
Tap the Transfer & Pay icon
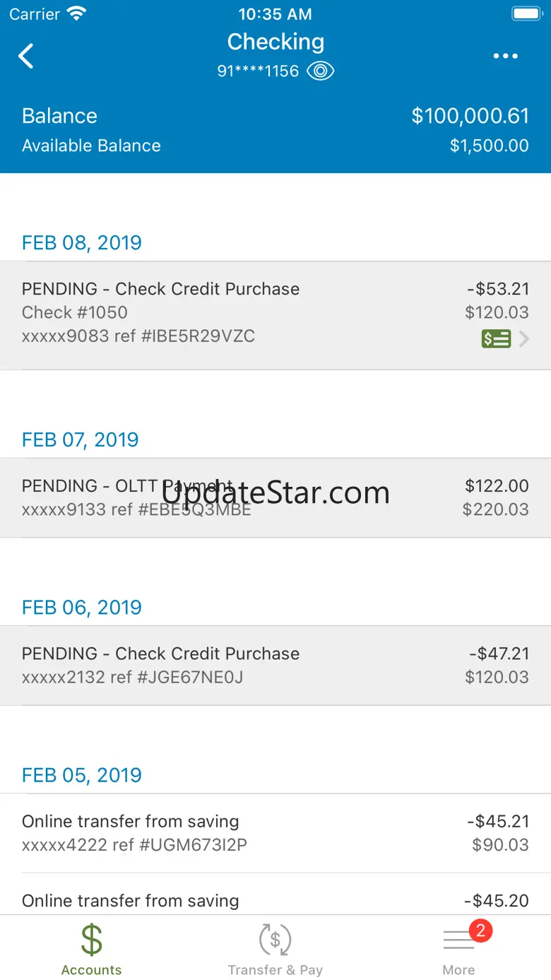275,940
